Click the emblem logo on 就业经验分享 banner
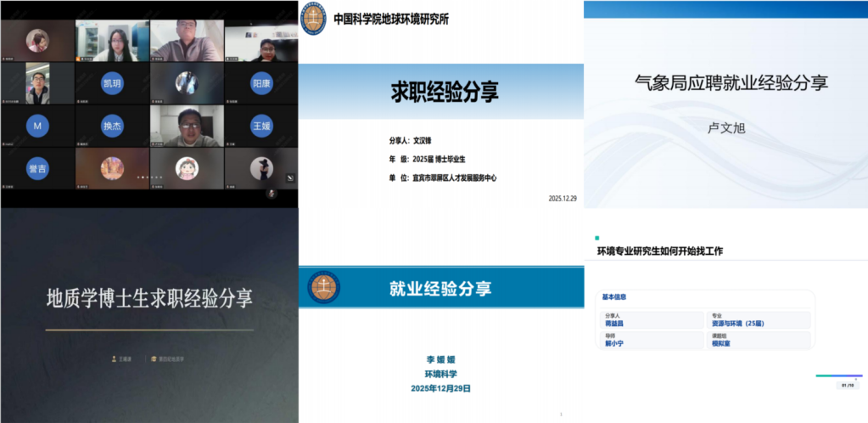This screenshot has height=423, width=868. pos(323,287)
